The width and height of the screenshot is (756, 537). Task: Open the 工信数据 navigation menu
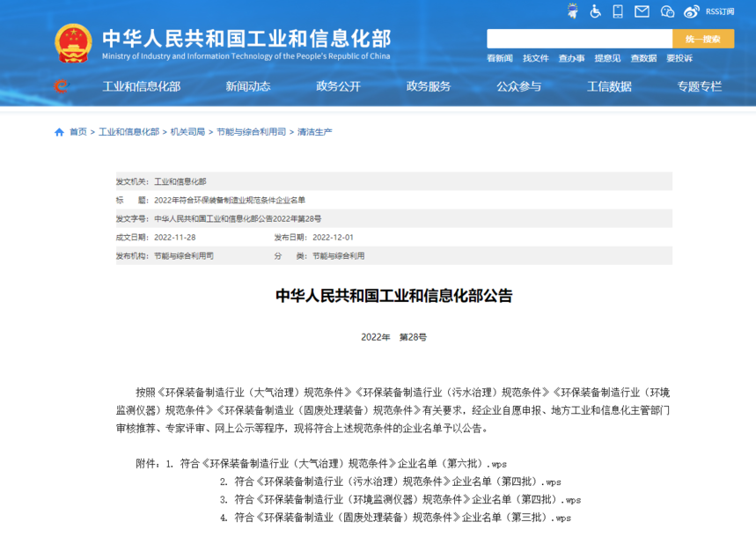(x=609, y=86)
